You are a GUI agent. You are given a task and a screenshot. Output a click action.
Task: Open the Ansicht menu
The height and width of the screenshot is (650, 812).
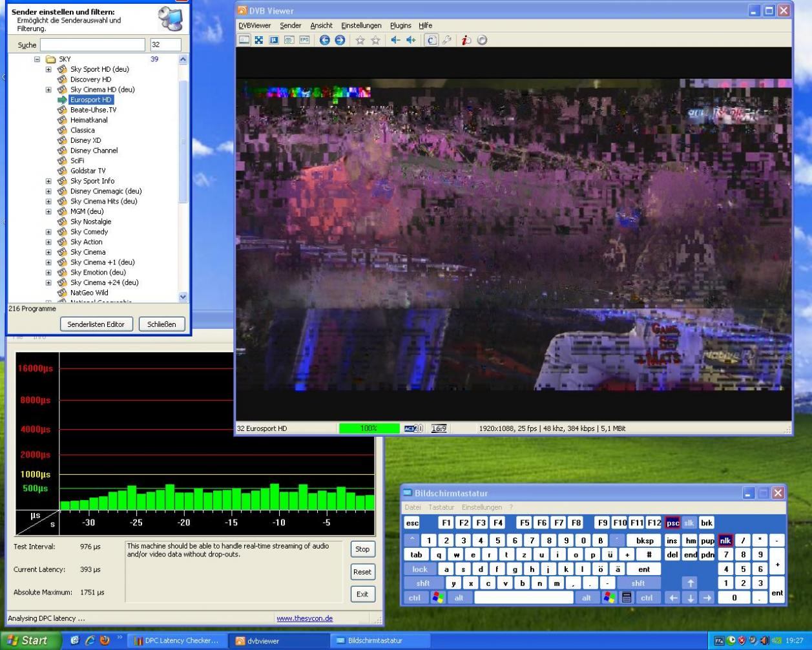(321, 25)
